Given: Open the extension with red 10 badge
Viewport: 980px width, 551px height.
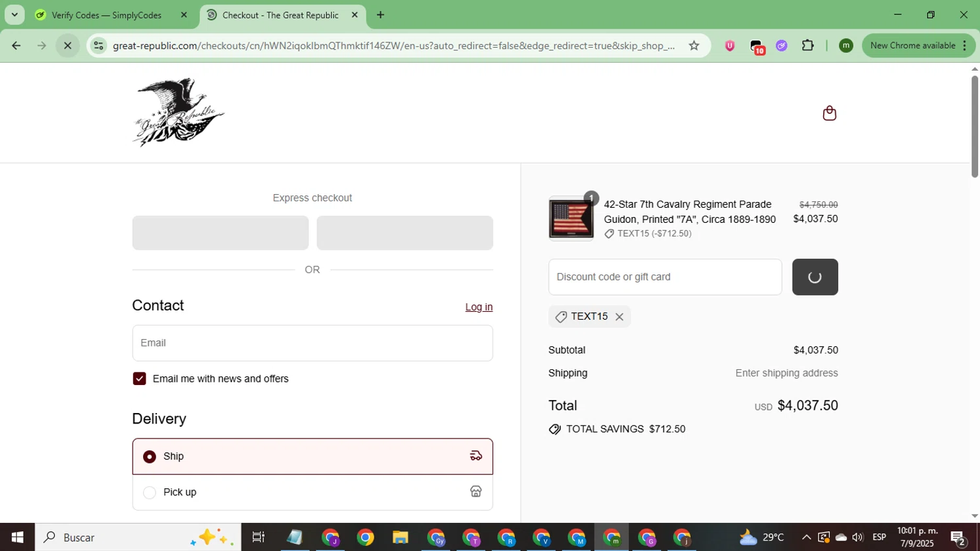Looking at the screenshot, I should 757,46.
